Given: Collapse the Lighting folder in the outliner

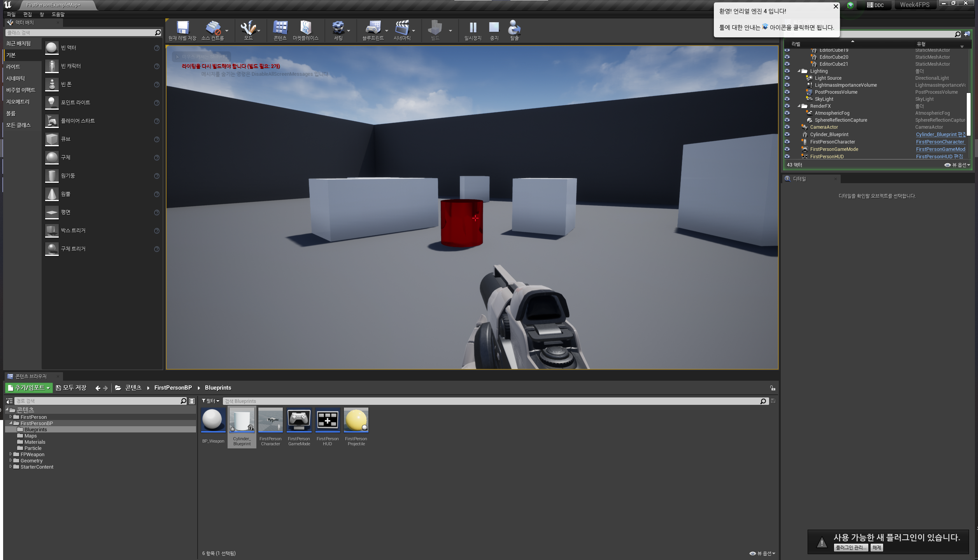Looking at the screenshot, I should (799, 71).
